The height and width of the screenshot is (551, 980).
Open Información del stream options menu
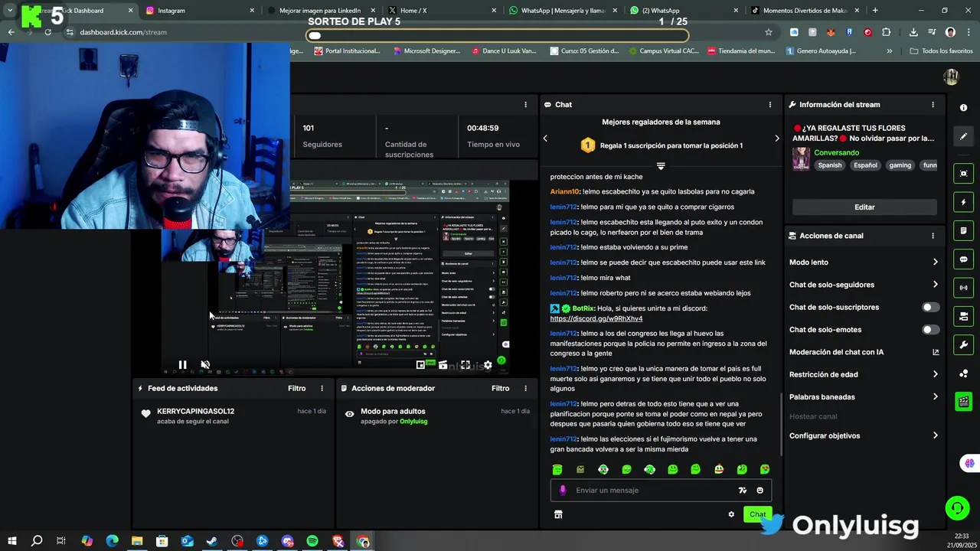[933, 105]
